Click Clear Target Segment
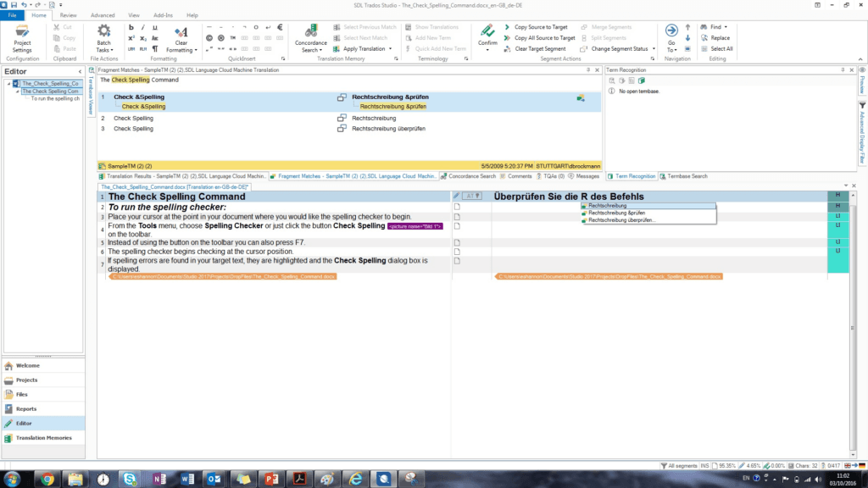The image size is (868, 488). tap(540, 49)
